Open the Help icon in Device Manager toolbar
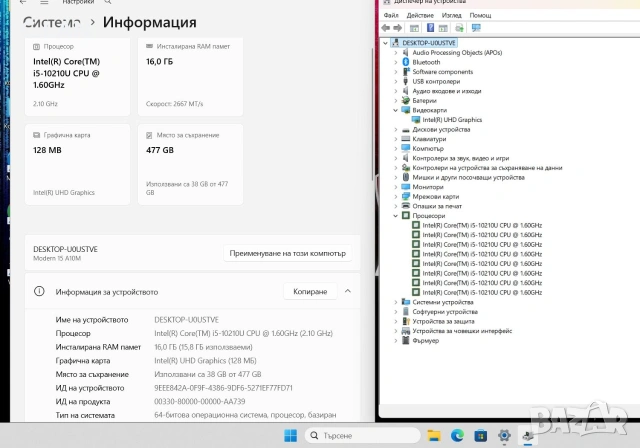This screenshot has width=640, height=448. (430, 28)
